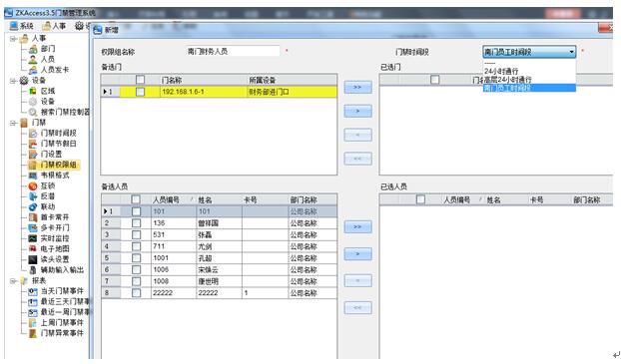Add all personnel with lower >> button

(x=357, y=227)
